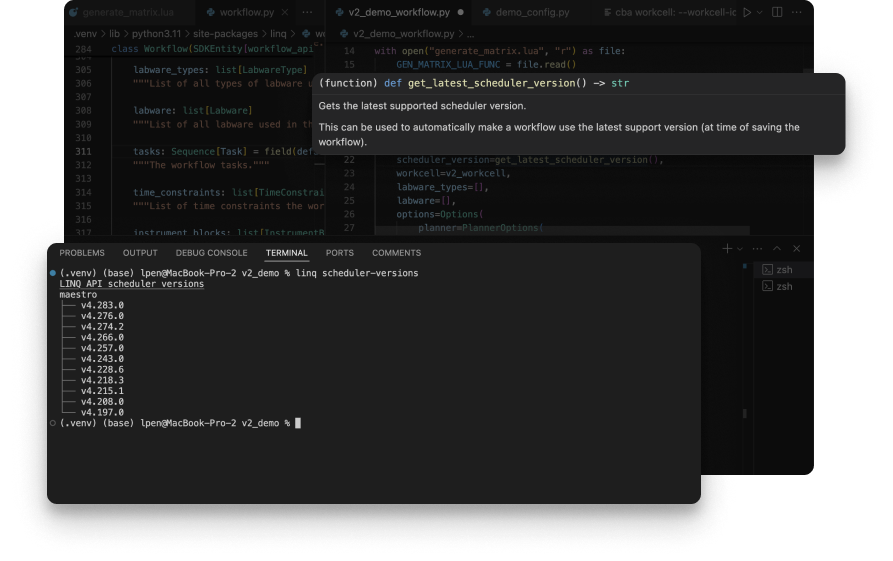Click python3.11 breadcrumb segment
Screen dimensions: 893x561
click(156, 34)
